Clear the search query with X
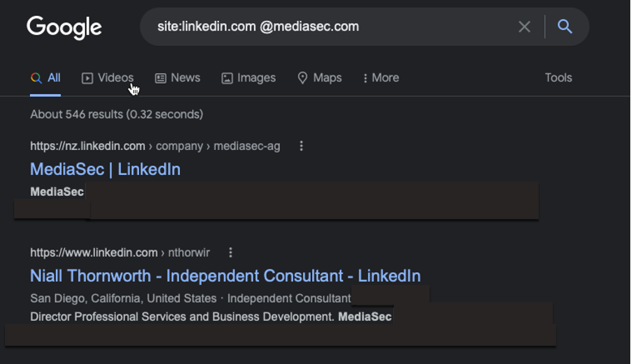 point(524,27)
